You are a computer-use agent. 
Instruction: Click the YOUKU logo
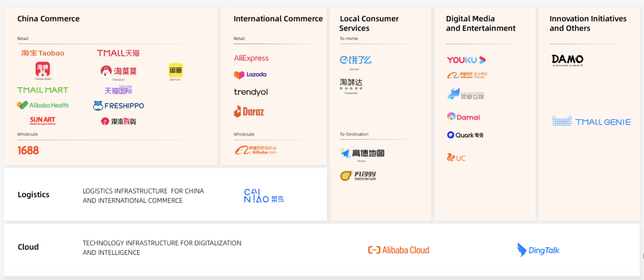(466, 60)
